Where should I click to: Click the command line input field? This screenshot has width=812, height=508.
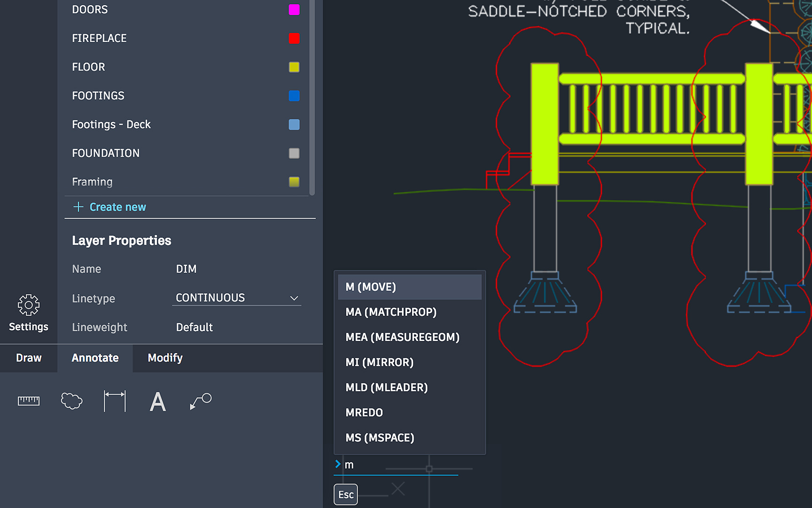coord(399,465)
